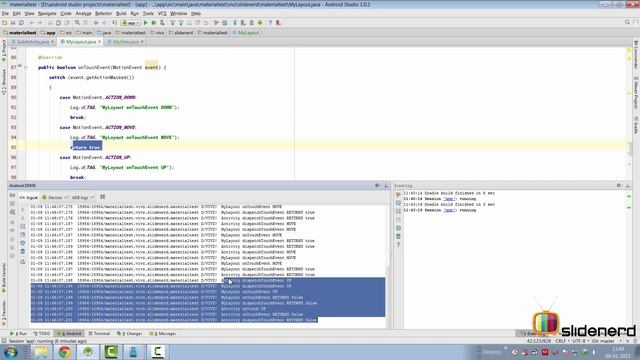
Task: Open the TODO tool window tab
Action: 42,334
